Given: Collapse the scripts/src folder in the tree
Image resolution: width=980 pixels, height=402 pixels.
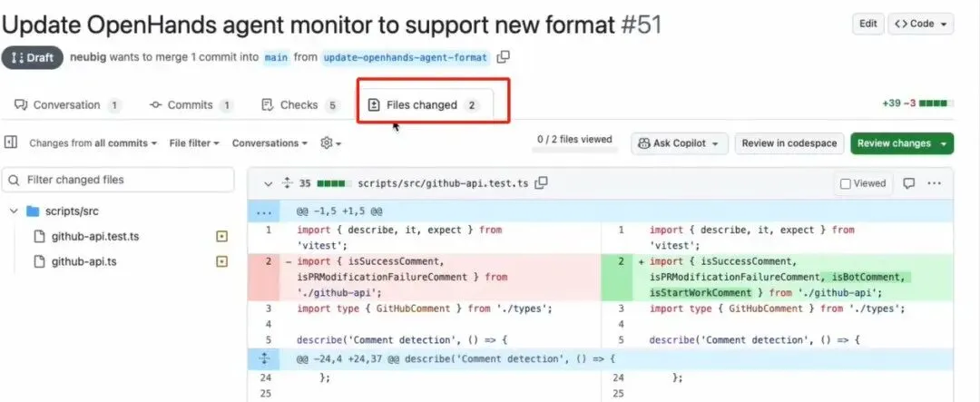Looking at the screenshot, I should [x=14, y=211].
